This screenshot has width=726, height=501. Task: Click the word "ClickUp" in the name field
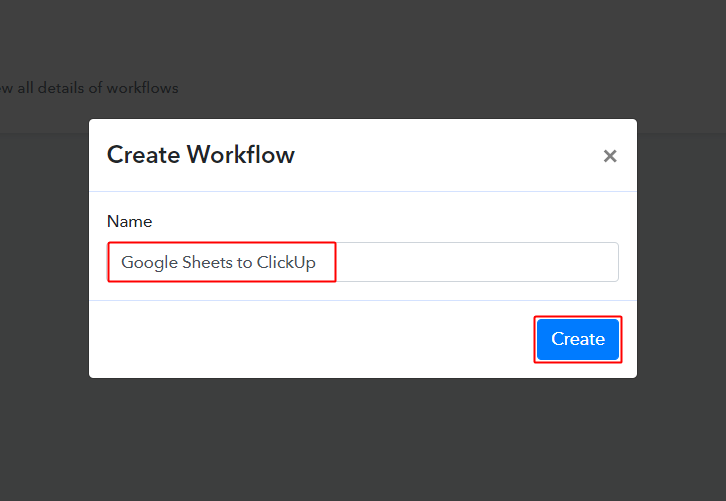click(x=286, y=263)
